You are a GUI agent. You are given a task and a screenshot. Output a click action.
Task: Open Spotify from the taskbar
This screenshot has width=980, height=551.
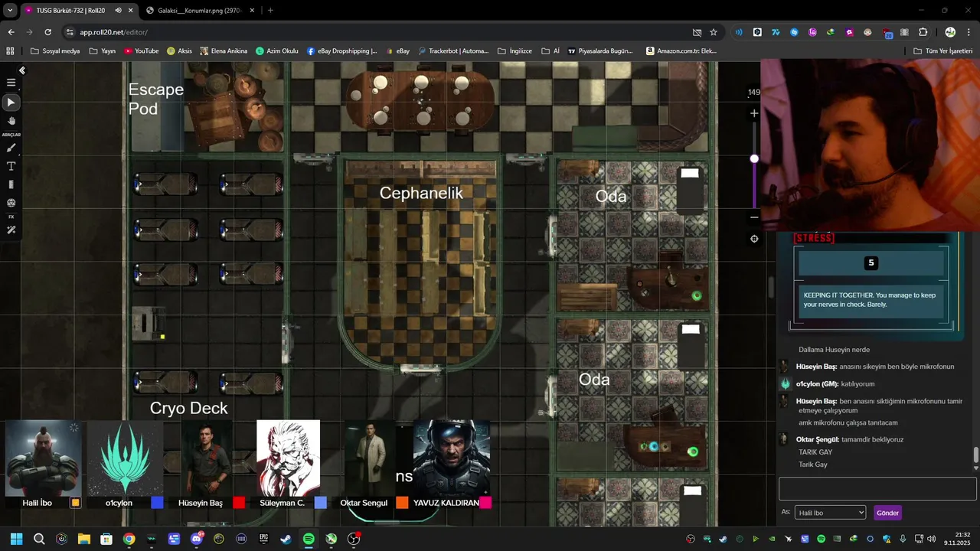point(309,539)
